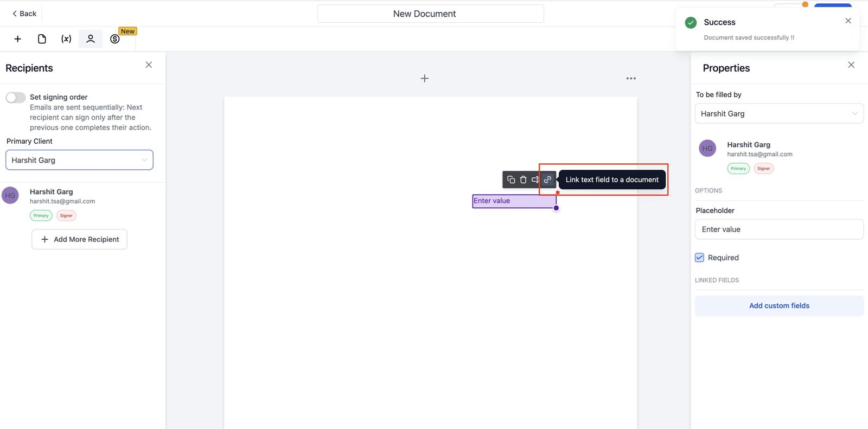Screen dimensions: 868x429
Task: Enable the Set signing order toggle
Action: 16,98
